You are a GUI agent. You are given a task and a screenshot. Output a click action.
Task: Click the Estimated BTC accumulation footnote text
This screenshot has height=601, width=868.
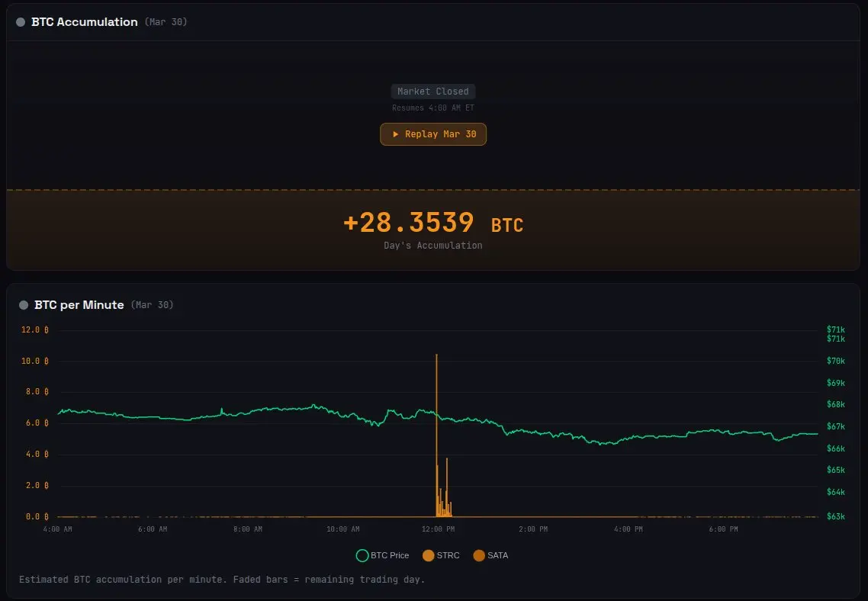(222, 580)
